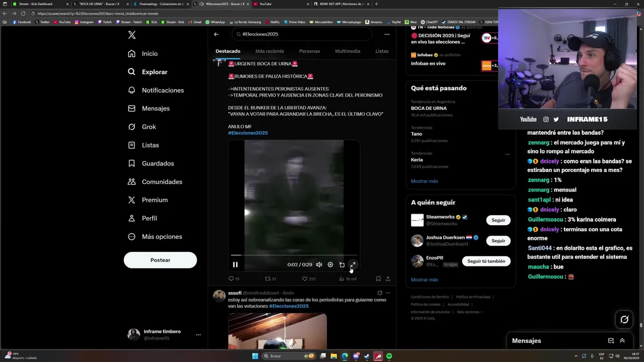
Task: View analytics showing 16 mil views
Action: [348, 279]
